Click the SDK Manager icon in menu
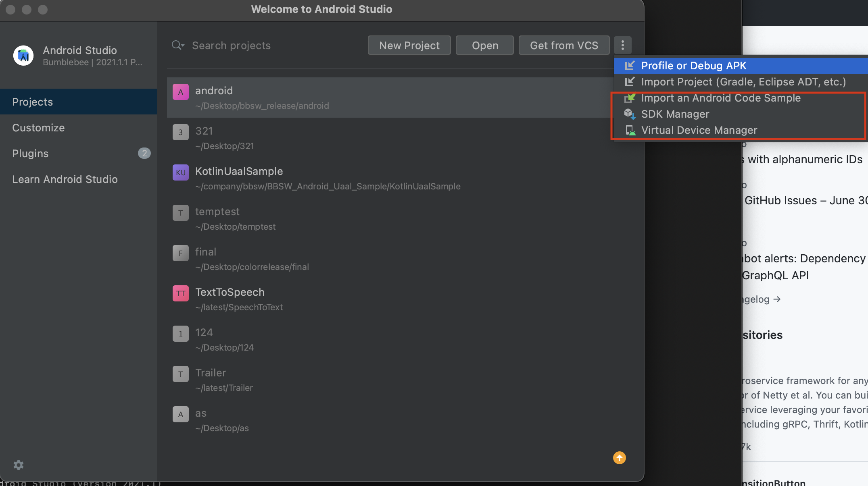 point(630,114)
